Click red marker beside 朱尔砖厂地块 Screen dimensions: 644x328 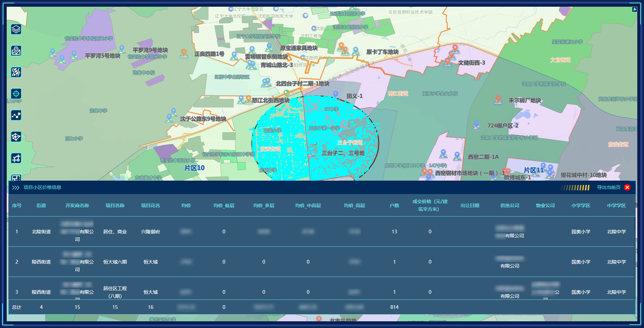coord(498,99)
